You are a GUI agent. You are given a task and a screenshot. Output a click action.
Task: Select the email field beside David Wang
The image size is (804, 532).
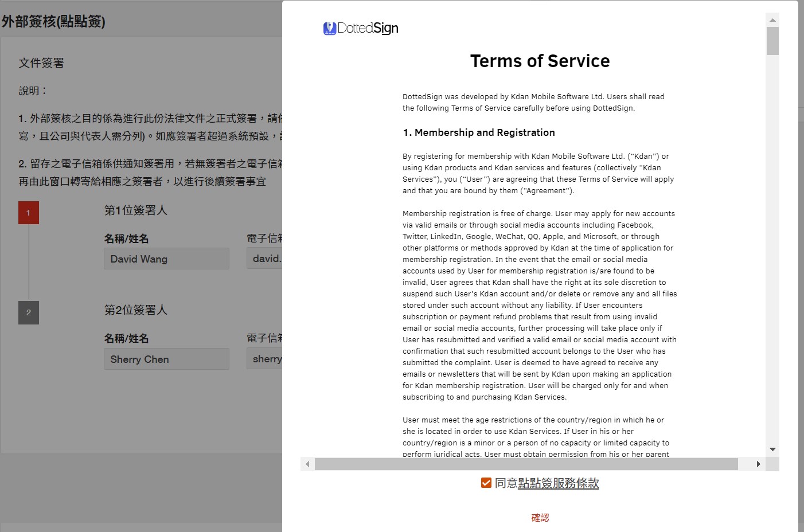coord(267,259)
